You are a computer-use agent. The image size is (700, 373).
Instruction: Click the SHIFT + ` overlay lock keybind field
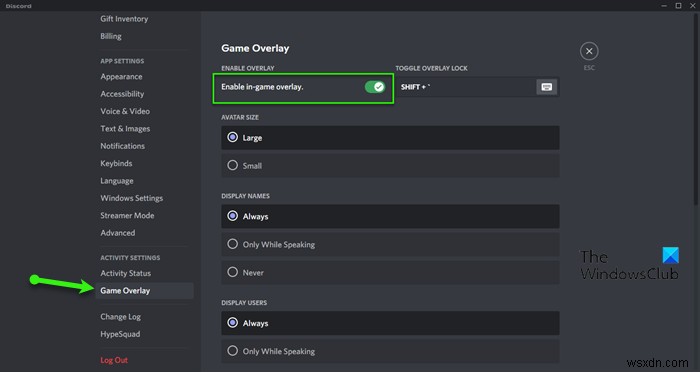click(x=477, y=87)
